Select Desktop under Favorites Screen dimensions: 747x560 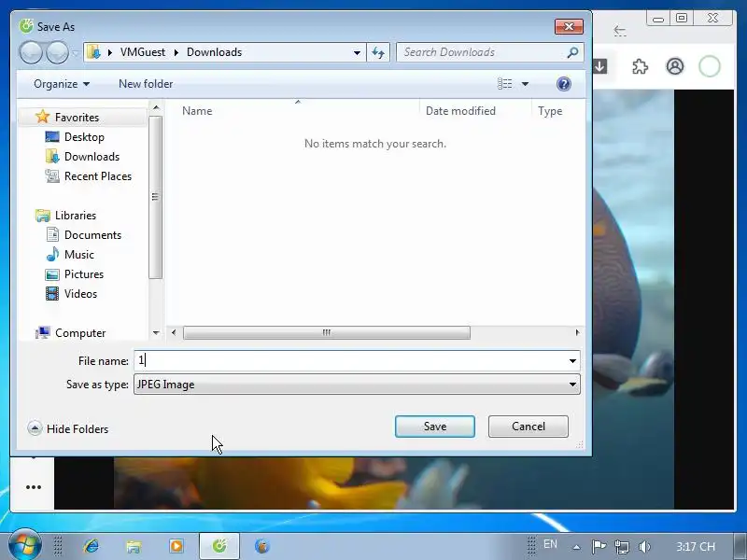click(84, 137)
